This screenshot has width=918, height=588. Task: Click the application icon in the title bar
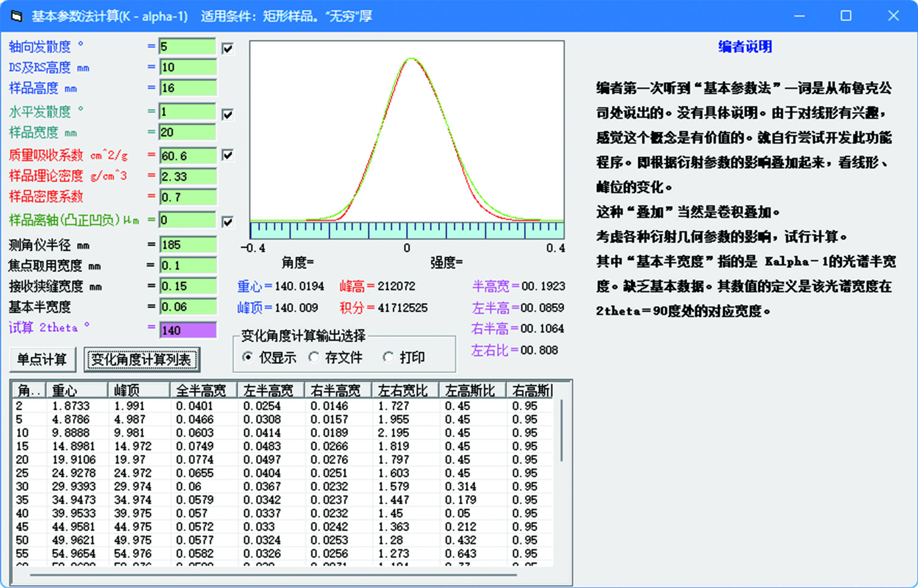coord(16,16)
